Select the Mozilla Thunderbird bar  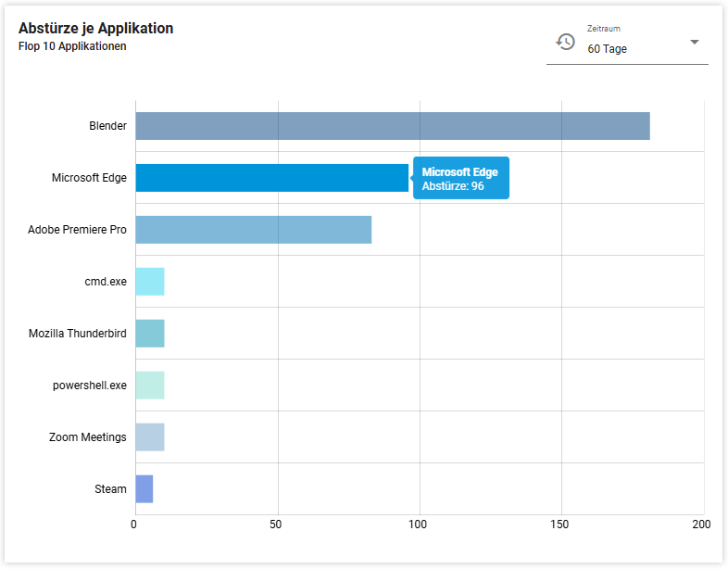coord(150,334)
